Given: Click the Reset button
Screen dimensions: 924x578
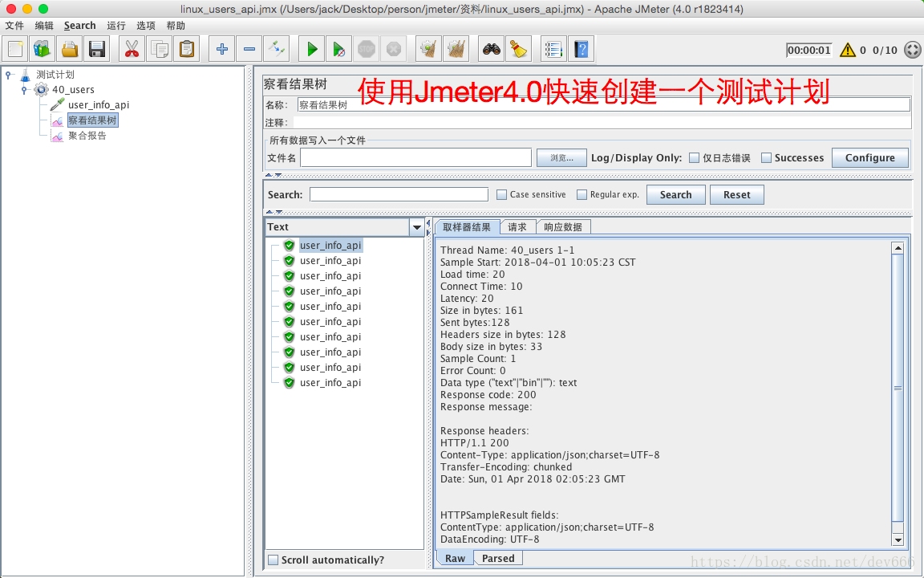Looking at the screenshot, I should point(736,194).
